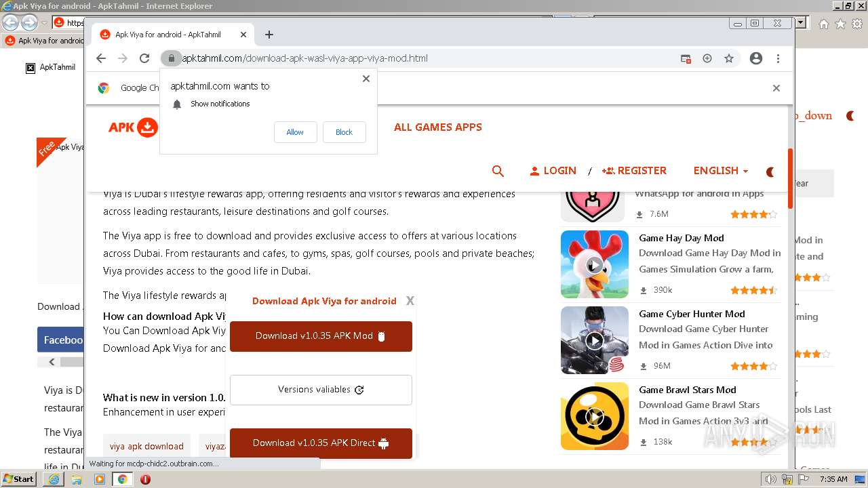This screenshot has height=488, width=868.
Task: Toggle dark mode moon in Internet Explorer page
Action: (x=850, y=116)
